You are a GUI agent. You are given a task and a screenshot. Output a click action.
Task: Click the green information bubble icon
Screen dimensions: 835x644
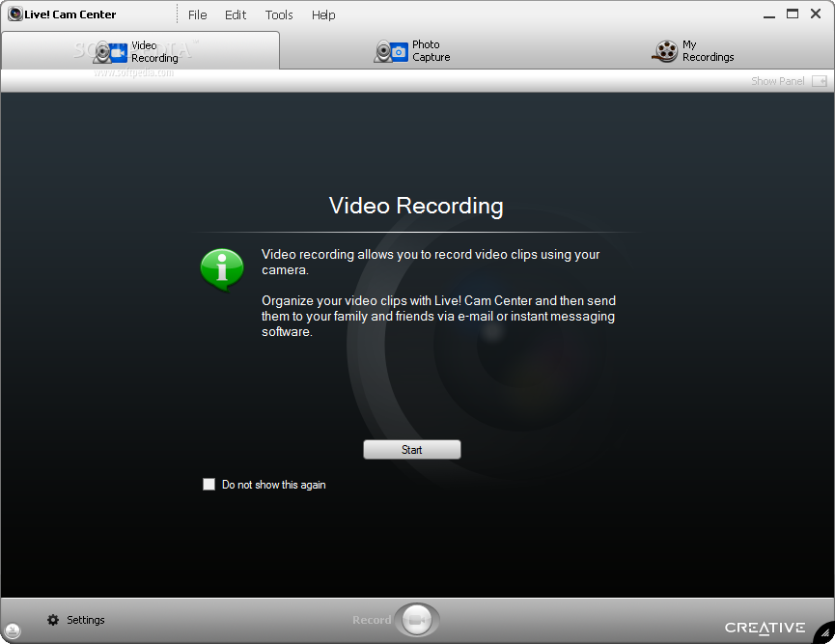tap(222, 270)
